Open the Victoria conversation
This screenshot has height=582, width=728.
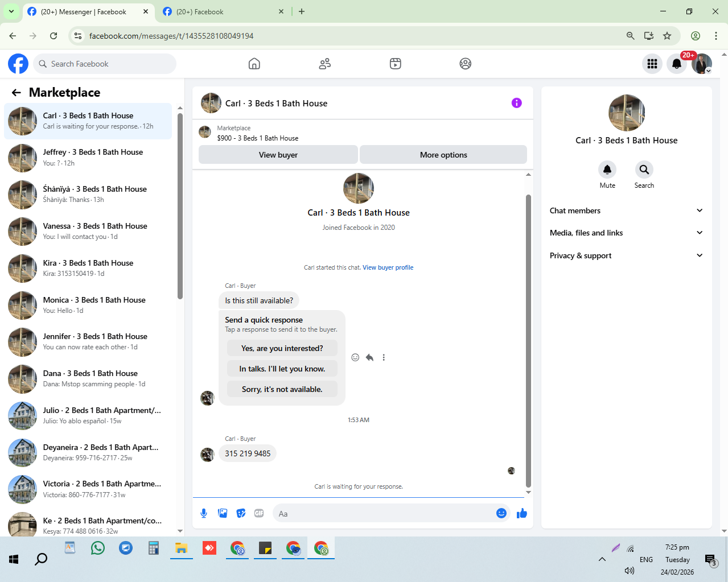click(88, 489)
